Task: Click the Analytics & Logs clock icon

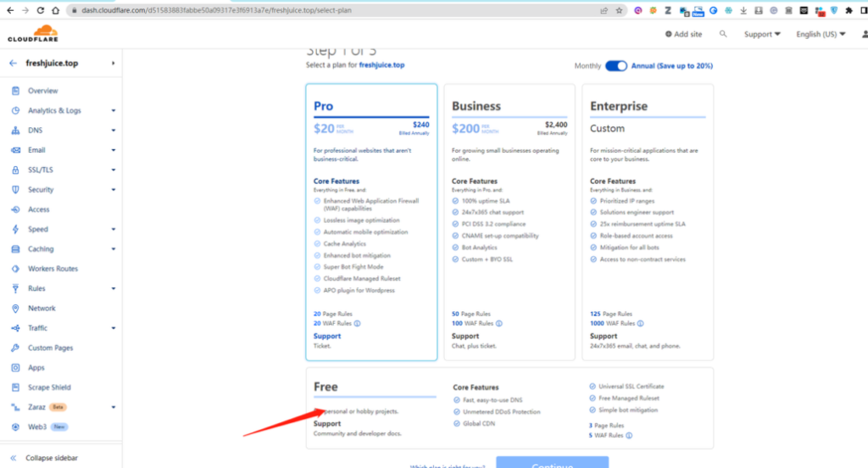Action: point(15,111)
